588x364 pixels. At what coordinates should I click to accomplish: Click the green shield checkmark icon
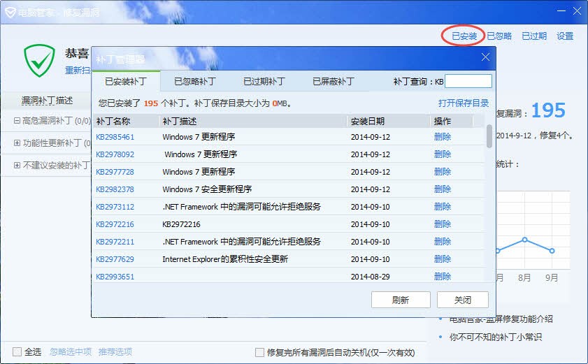[39, 61]
